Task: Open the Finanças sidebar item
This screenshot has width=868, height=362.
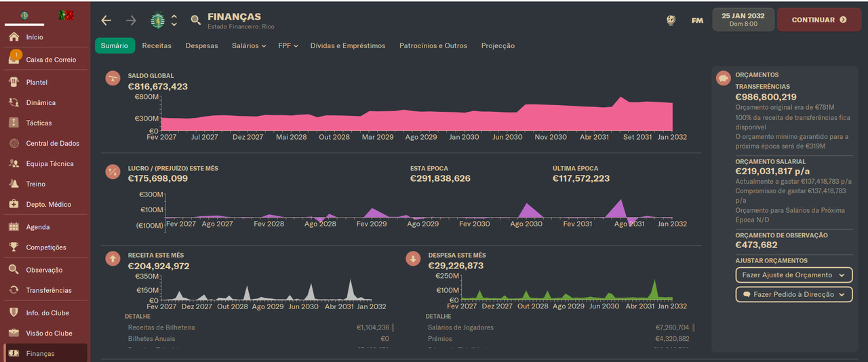Action: point(45,353)
